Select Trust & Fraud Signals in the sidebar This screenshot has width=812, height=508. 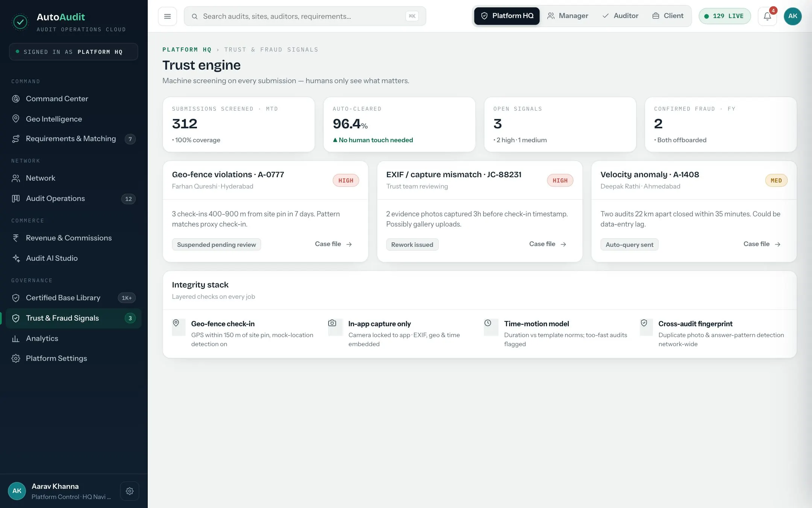(x=73, y=318)
